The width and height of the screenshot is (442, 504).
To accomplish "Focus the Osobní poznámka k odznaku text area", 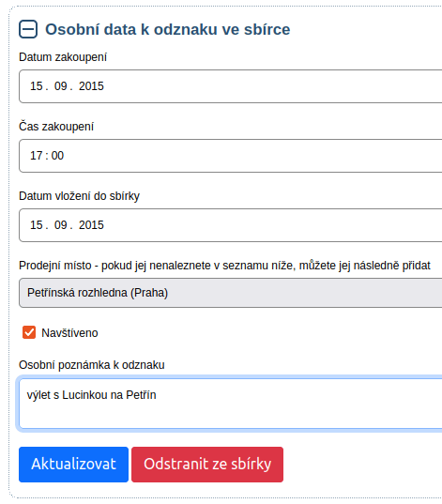I will (231, 404).
